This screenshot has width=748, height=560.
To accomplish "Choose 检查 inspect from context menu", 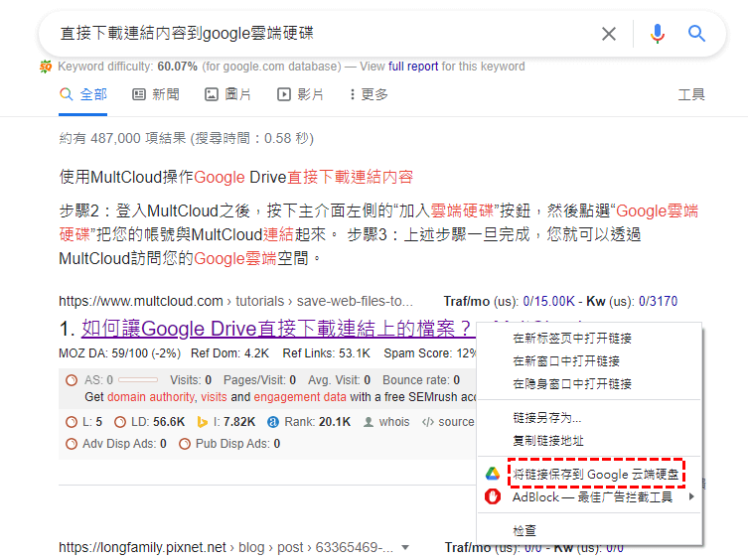I will tap(524, 531).
